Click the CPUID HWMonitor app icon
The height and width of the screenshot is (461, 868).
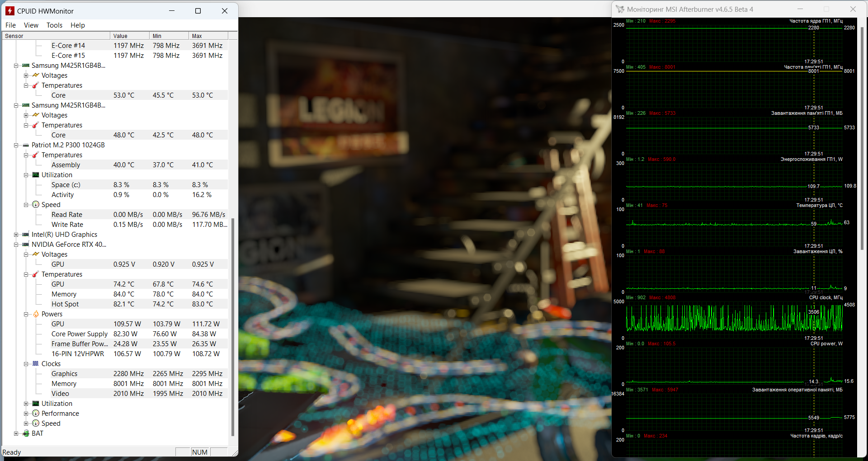click(x=10, y=11)
